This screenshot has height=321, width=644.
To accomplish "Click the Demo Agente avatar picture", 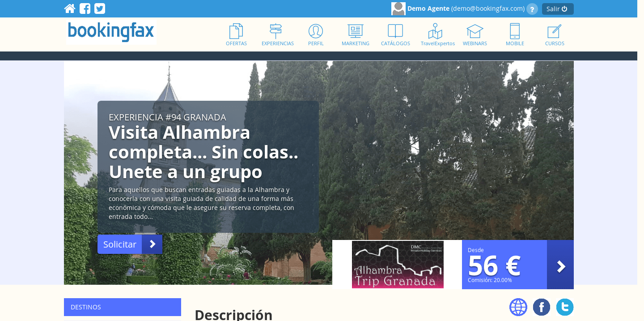I will [398, 9].
